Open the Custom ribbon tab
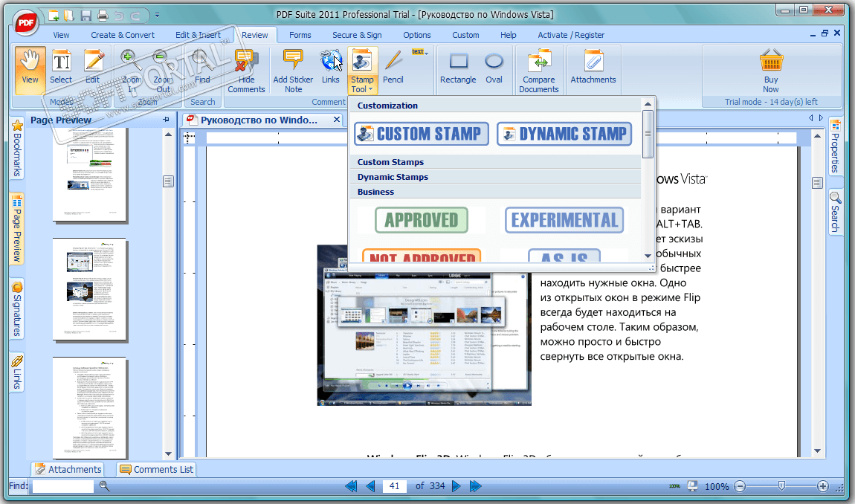The width and height of the screenshot is (855, 504). pos(465,35)
